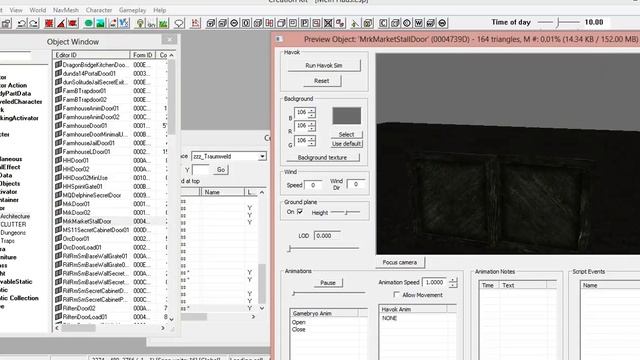Click the boxed 0 toolbar icon
The height and width of the screenshot is (360, 640).
(x=246, y=23)
